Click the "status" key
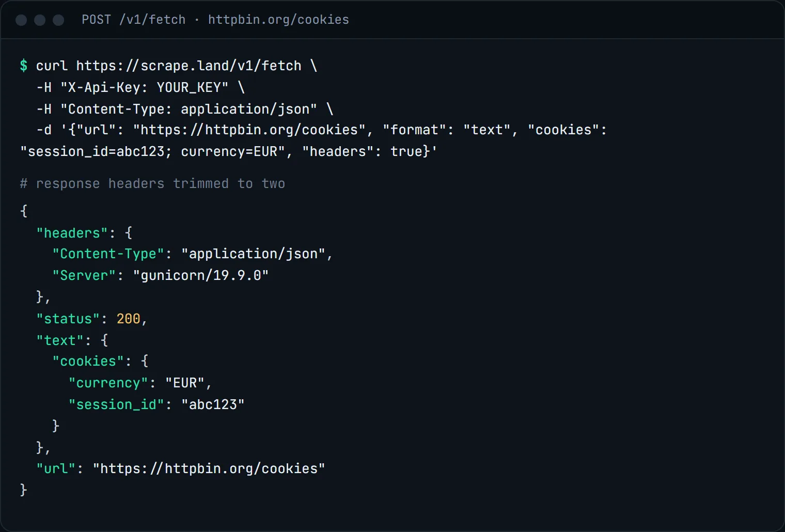785x532 pixels. [68, 319]
